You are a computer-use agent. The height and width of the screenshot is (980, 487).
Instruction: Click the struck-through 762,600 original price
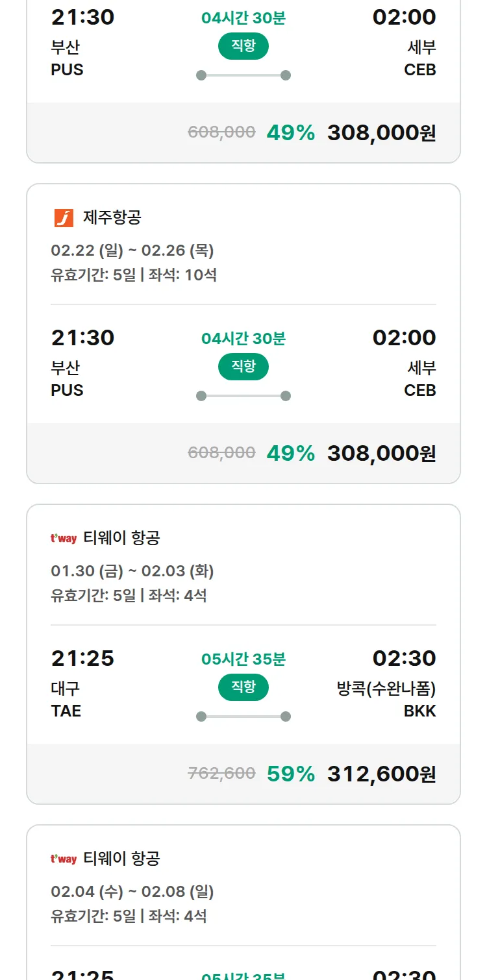click(x=221, y=773)
